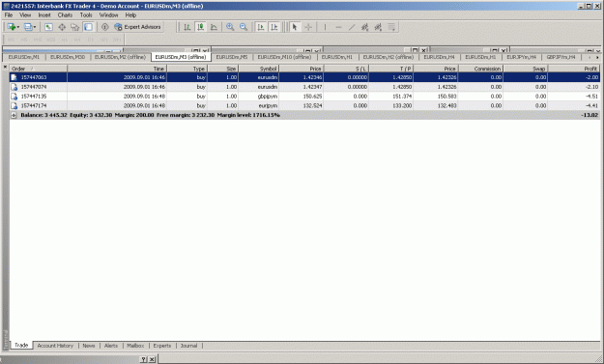604x364 pixels.
Task: Click the last drawing toolbar icon
Action: [x=391, y=27]
